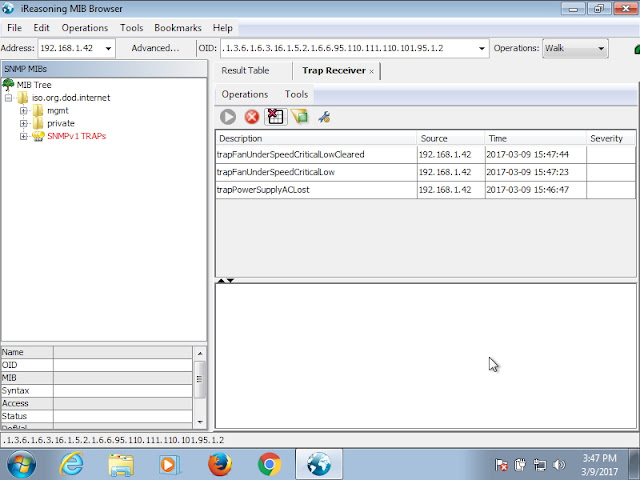The height and width of the screenshot is (480, 640).
Task: Select the trapFanUnderSpeedCriticalLow trap row
Action: click(x=425, y=172)
